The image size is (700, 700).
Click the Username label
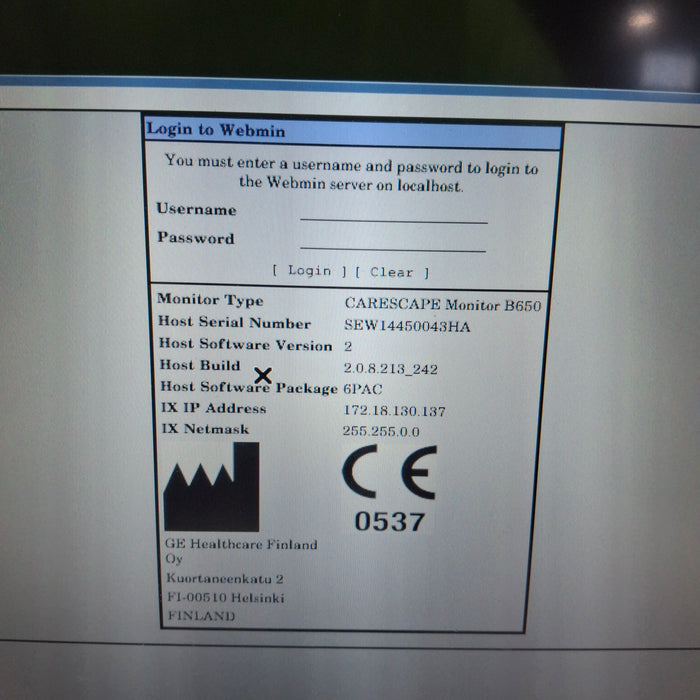tap(196, 209)
